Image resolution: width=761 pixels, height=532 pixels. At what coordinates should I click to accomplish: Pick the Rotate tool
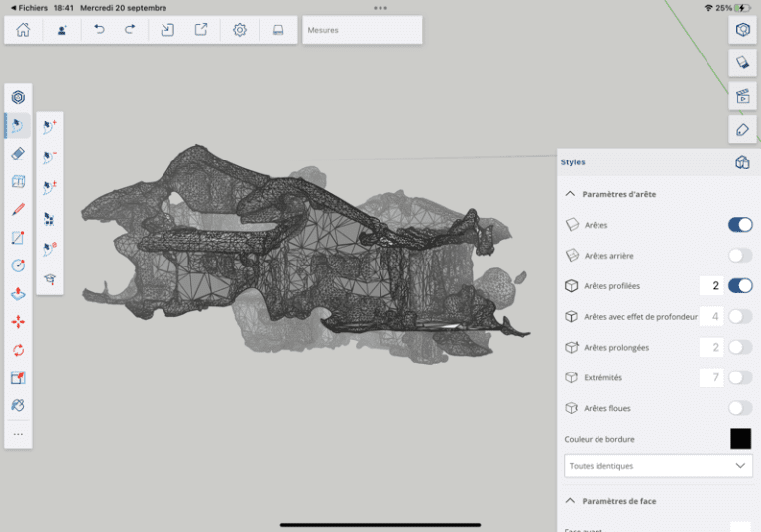tap(18, 350)
